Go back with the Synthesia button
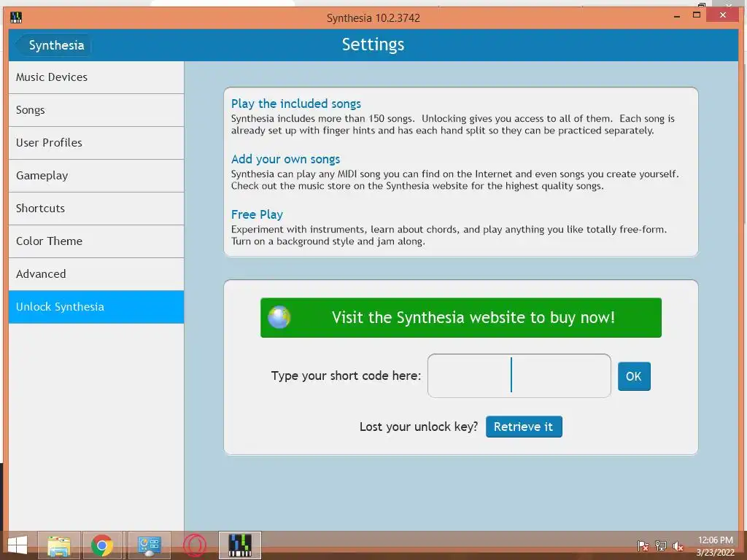747x560 pixels. tap(53, 45)
